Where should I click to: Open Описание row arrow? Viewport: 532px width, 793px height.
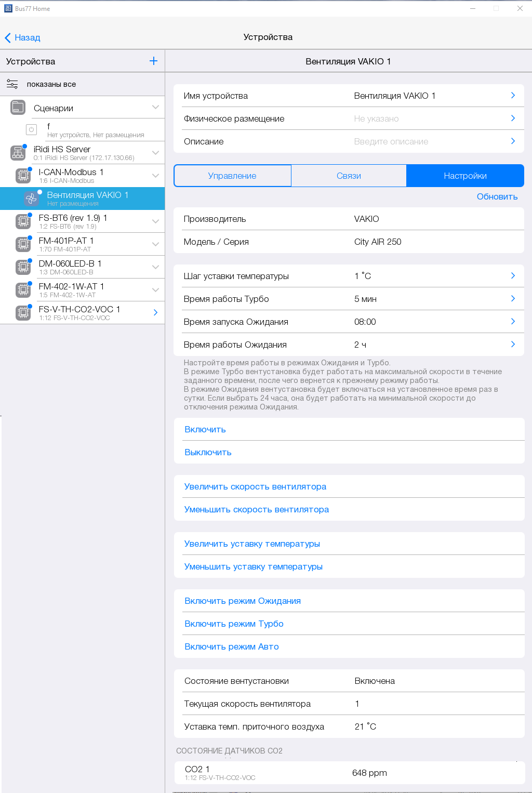[513, 141]
